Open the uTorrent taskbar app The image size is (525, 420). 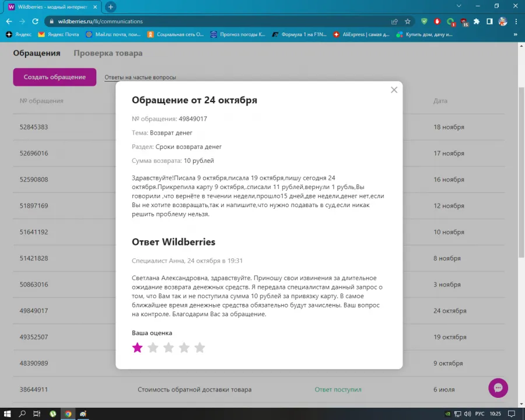pyautogui.click(x=53, y=414)
